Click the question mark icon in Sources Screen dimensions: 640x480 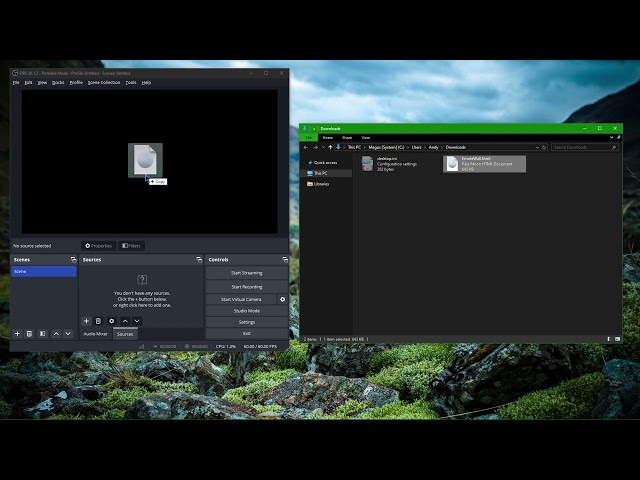pyautogui.click(x=142, y=280)
